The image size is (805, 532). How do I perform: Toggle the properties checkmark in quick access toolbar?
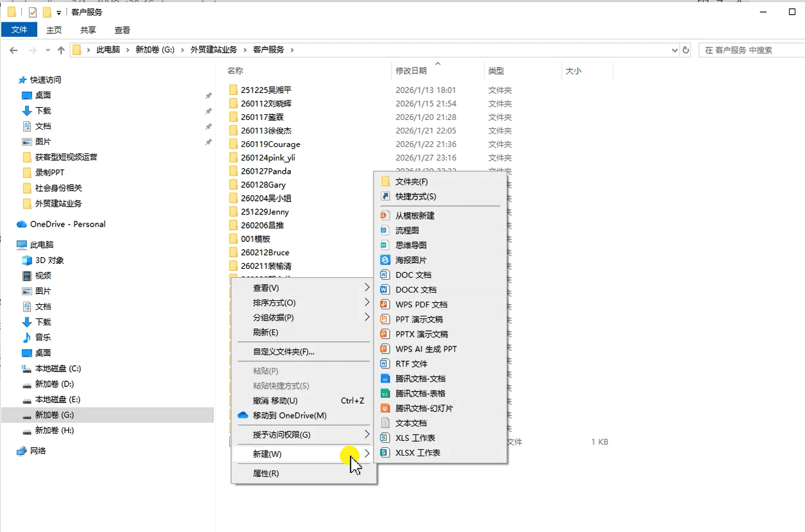33,12
